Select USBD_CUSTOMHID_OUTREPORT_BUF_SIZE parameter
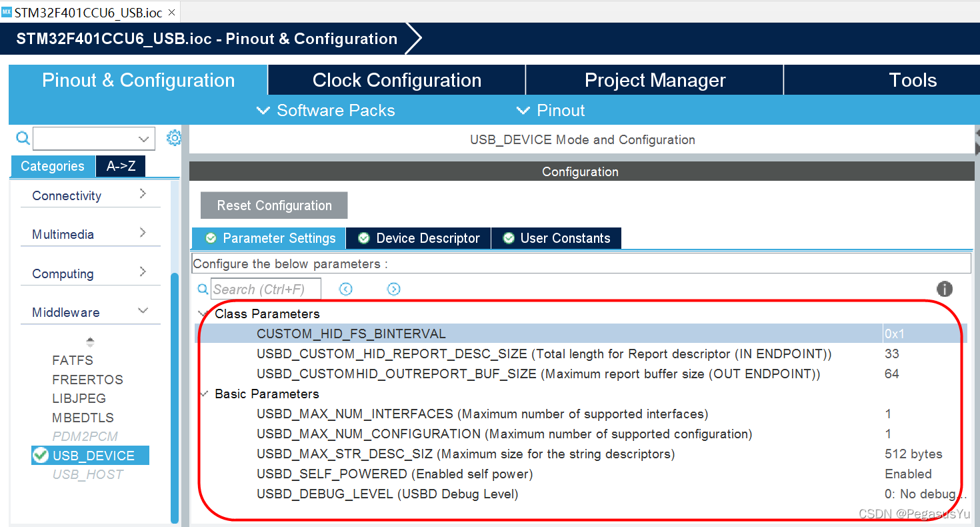 pos(539,374)
